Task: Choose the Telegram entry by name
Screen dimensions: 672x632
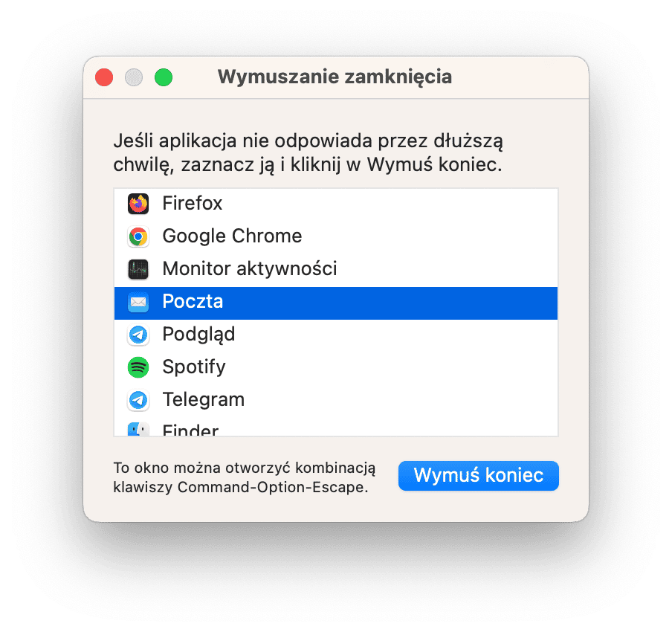Action: (203, 399)
